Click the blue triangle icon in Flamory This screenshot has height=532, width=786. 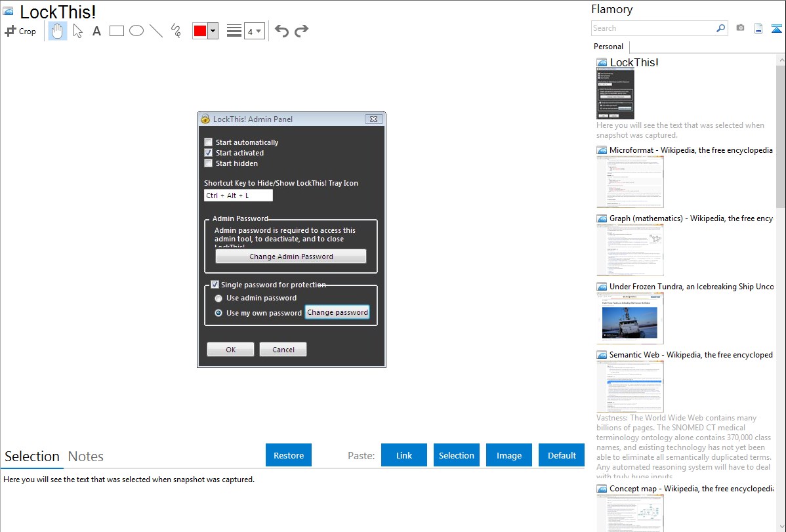click(x=776, y=28)
